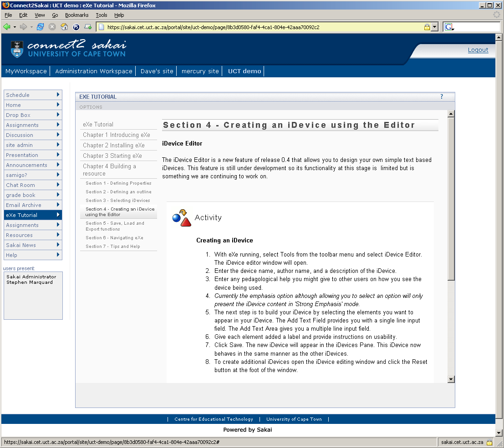The height and width of the screenshot is (448, 504).
Task: Open the Presentation tool
Action: (33, 155)
